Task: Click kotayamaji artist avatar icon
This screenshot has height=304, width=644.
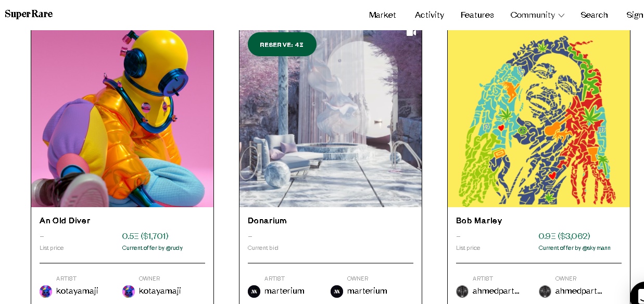Action: pyautogui.click(x=46, y=291)
